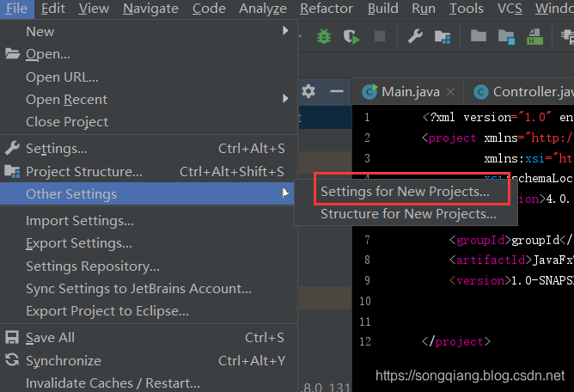Click the plain folder toolbar icon

tap(478, 36)
